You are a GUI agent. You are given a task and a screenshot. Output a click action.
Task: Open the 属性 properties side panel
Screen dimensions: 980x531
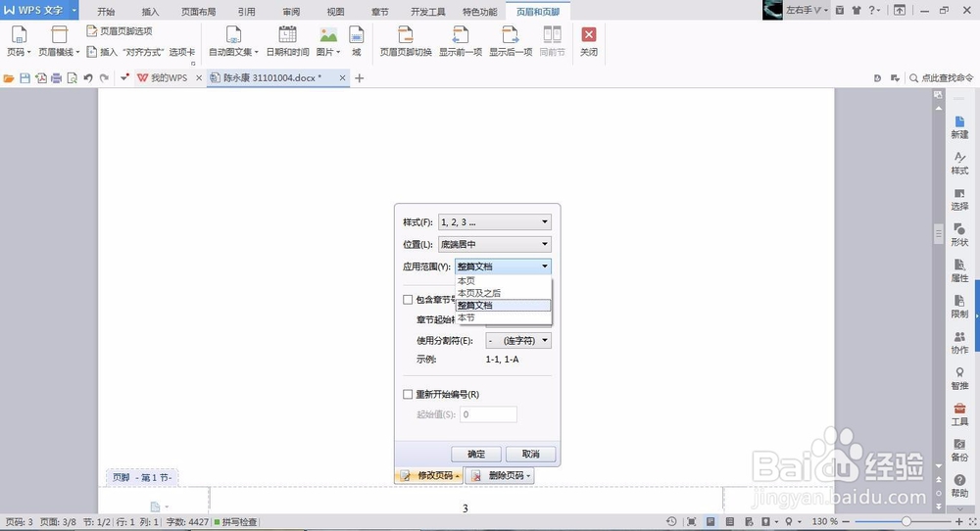pos(959,271)
